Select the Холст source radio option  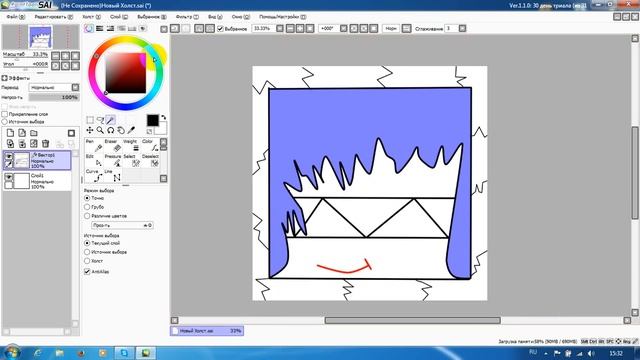pos(87,261)
